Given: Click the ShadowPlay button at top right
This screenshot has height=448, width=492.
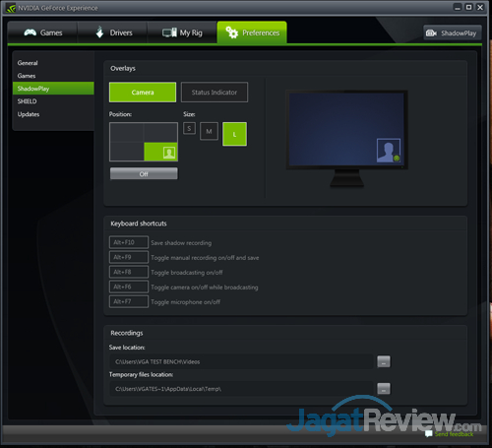Looking at the screenshot, I should pos(453,32).
